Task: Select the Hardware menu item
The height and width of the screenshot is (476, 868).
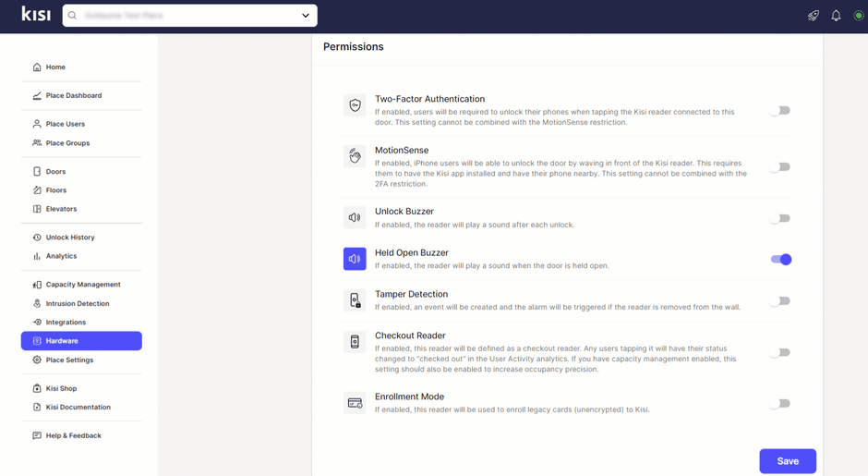Action: (x=81, y=341)
